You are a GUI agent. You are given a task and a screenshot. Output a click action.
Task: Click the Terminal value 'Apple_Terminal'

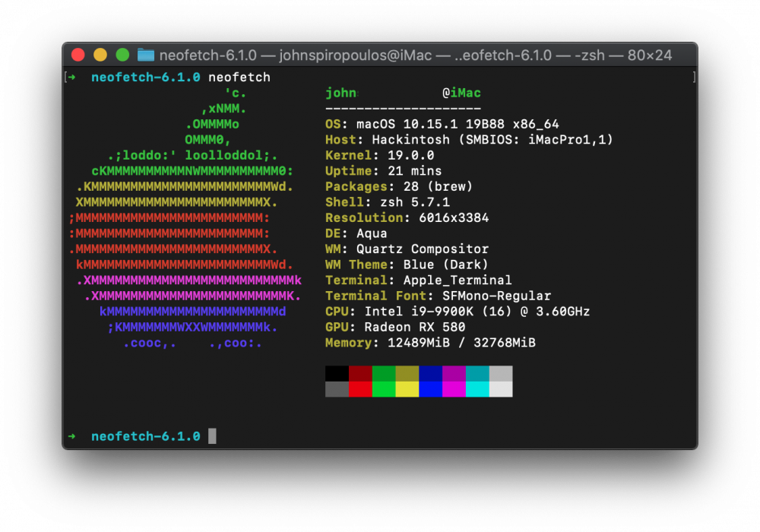[458, 280]
